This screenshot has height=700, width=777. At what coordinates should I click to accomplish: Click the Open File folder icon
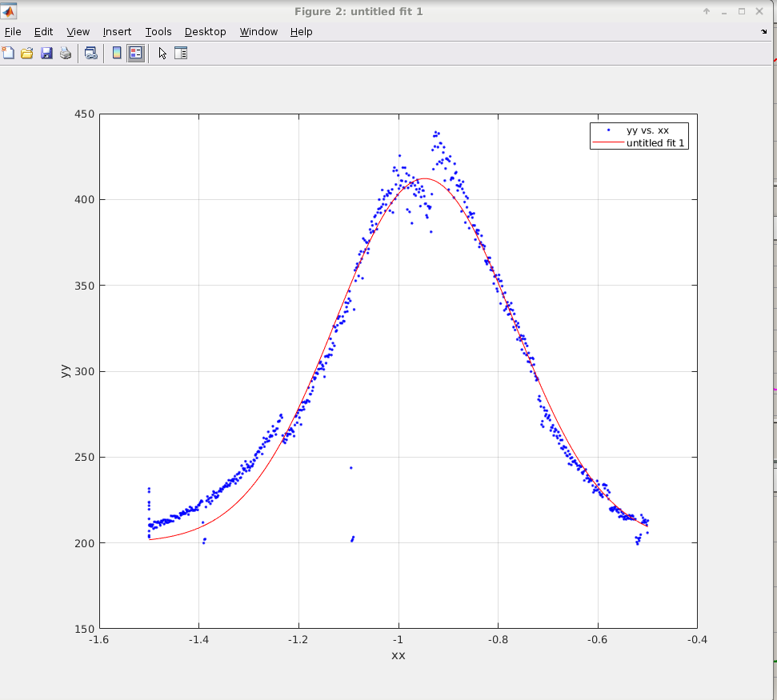click(x=27, y=54)
